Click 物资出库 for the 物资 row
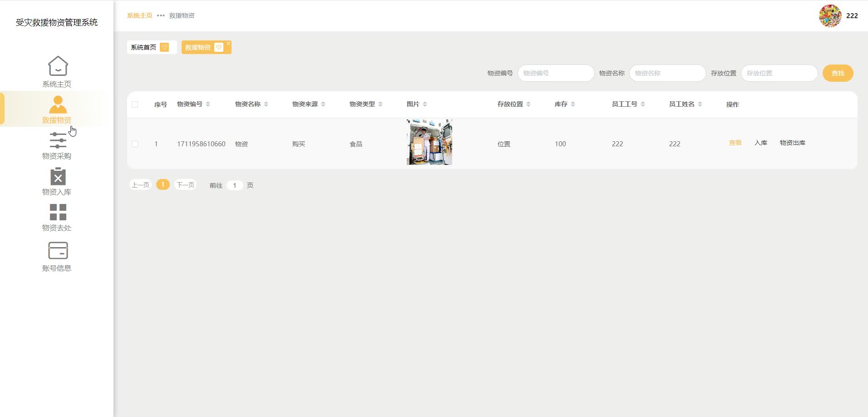 coord(793,143)
